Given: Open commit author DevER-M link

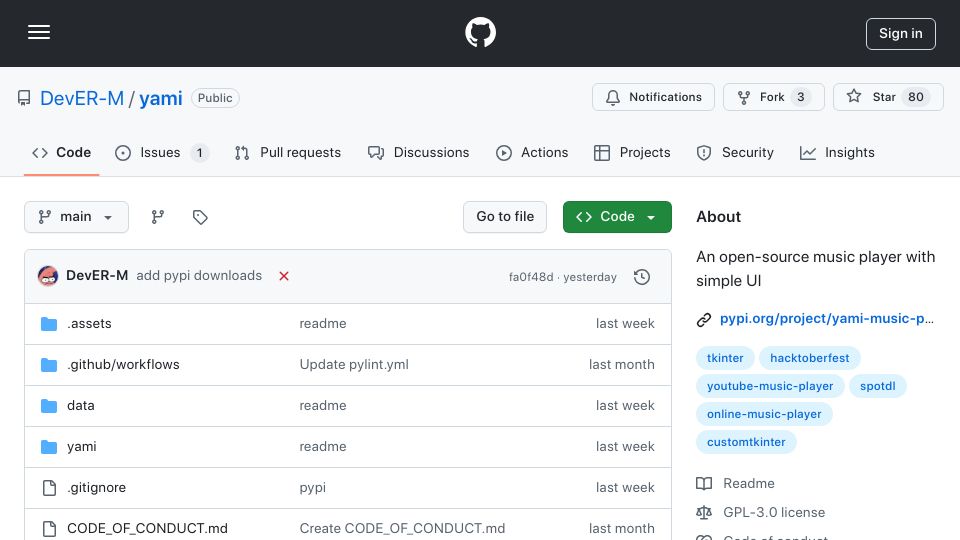Looking at the screenshot, I should tap(97, 276).
